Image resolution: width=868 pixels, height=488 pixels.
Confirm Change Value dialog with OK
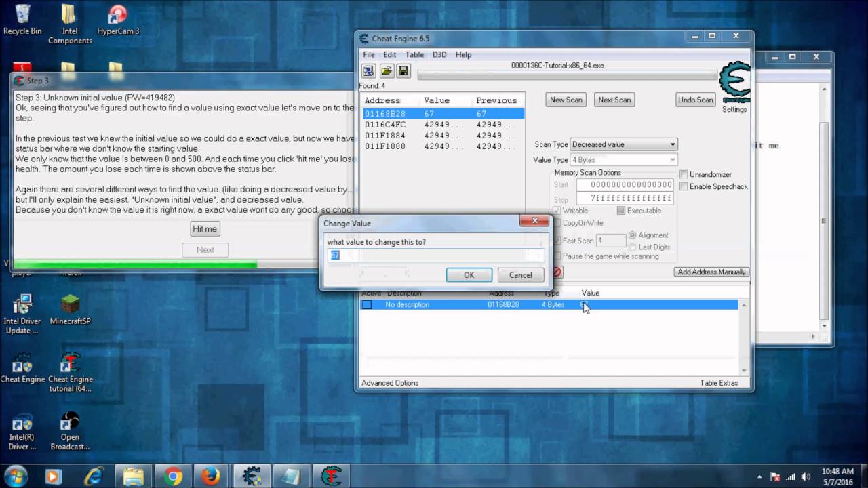tap(469, 275)
